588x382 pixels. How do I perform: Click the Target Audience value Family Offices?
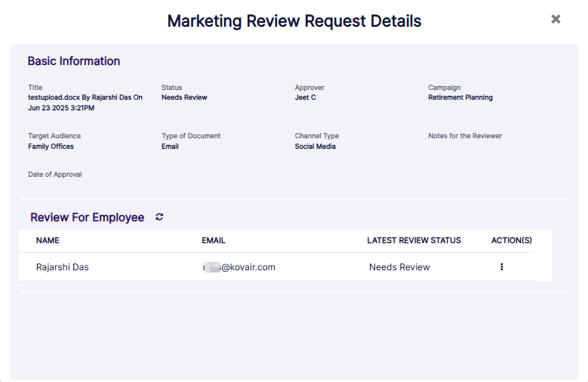pos(51,146)
